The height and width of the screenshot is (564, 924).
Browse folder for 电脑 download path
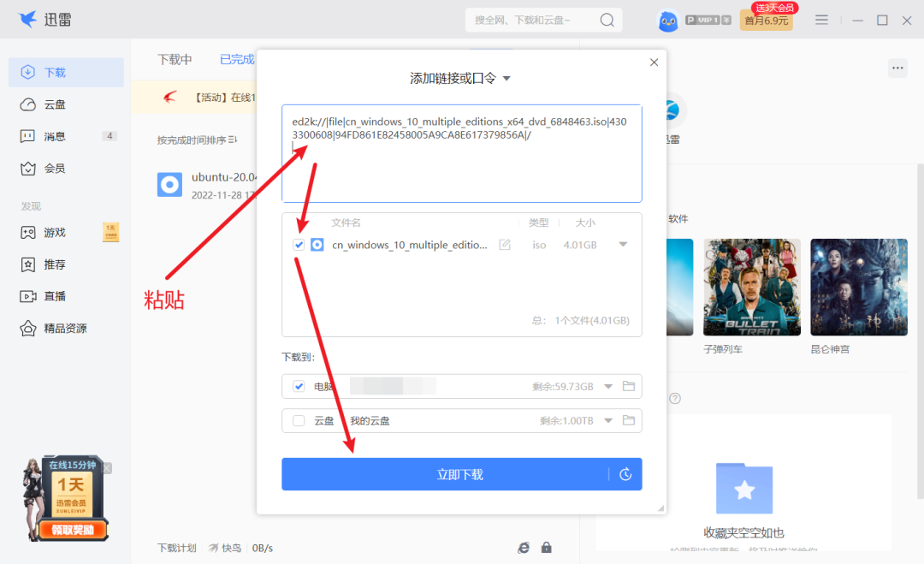[629, 387]
